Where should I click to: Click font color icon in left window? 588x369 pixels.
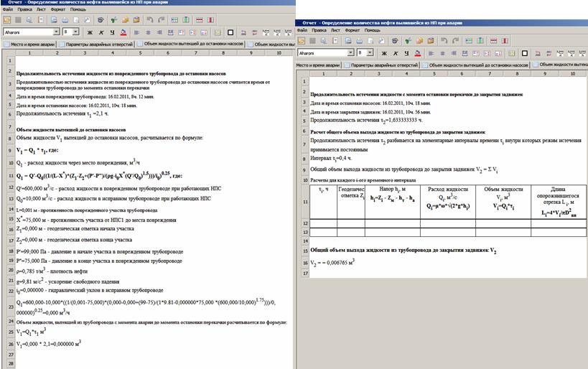point(123,32)
